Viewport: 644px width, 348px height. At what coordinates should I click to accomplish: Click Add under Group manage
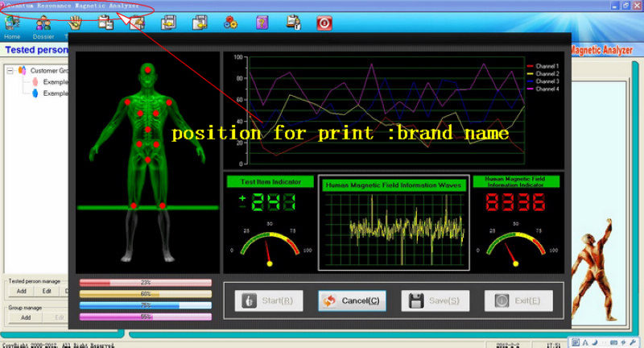tap(26, 317)
